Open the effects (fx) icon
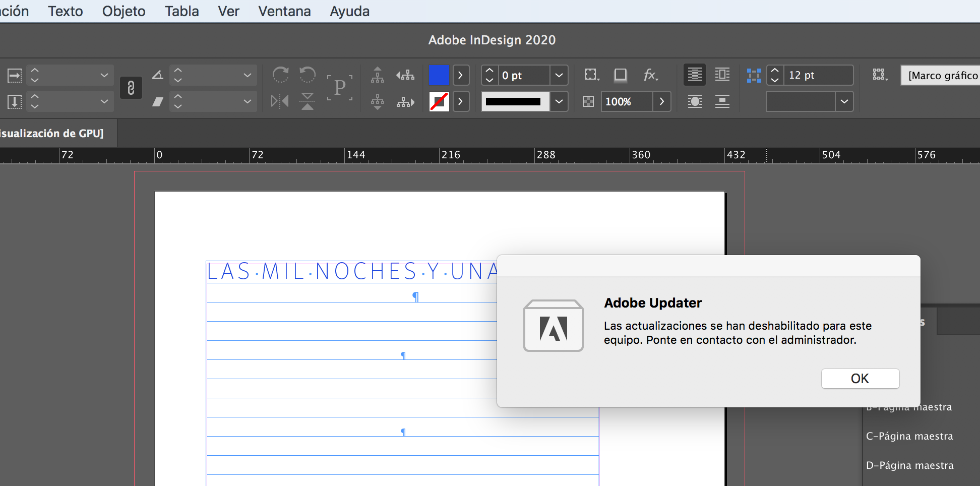The width and height of the screenshot is (980, 486). click(650, 75)
